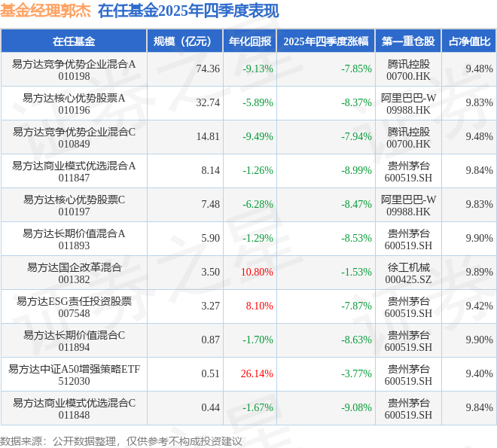Select fund 易方达中证A50增强策略ETF 512030
Screen dimensions: 497x448
point(74,375)
